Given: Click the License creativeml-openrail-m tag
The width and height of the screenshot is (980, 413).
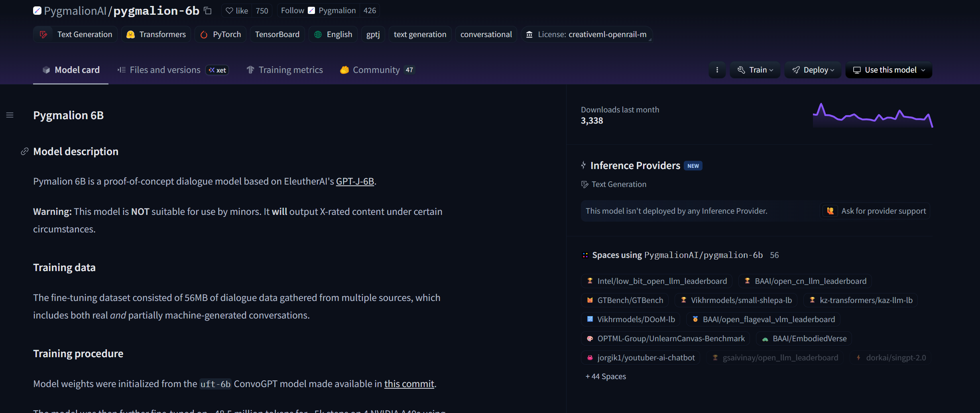Looking at the screenshot, I should [x=586, y=34].
